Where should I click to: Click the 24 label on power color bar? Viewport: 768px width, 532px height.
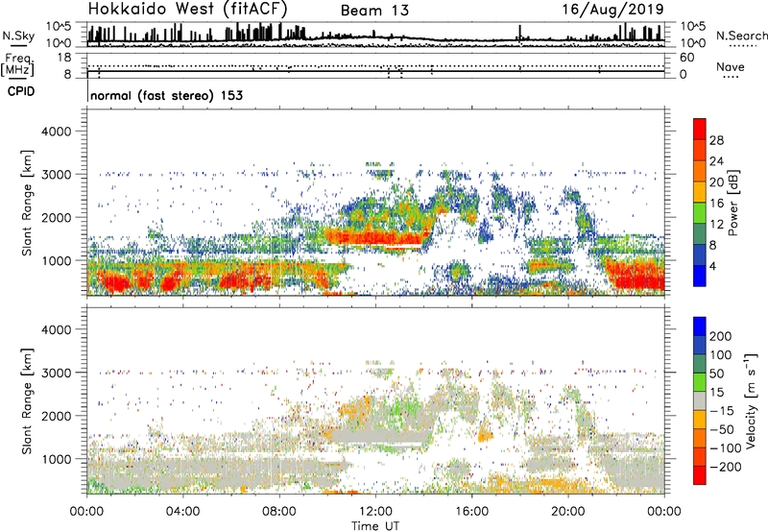click(x=716, y=161)
